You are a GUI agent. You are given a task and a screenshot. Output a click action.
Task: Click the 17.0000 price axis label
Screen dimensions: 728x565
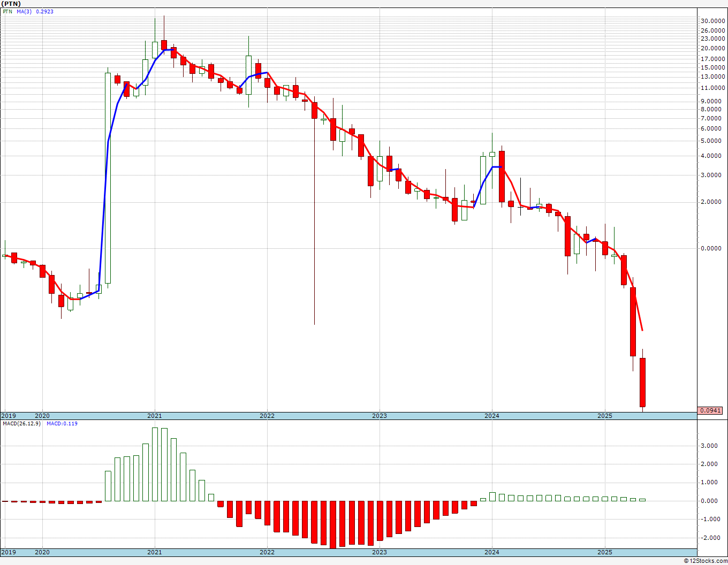pos(712,59)
